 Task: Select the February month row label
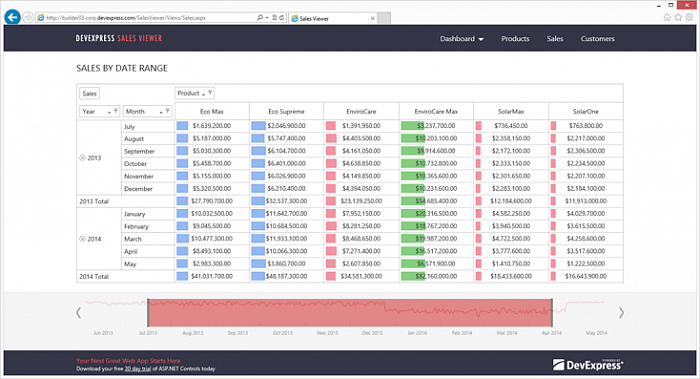pos(136,226)
